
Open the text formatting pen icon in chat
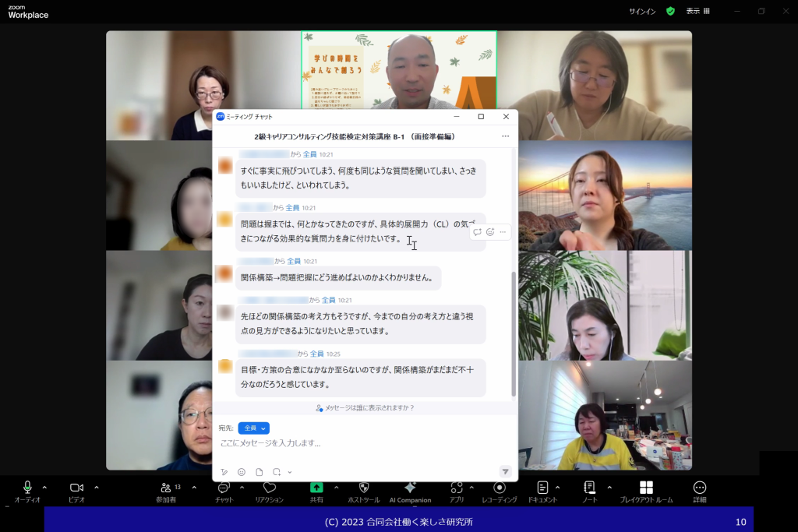point(224,472)
